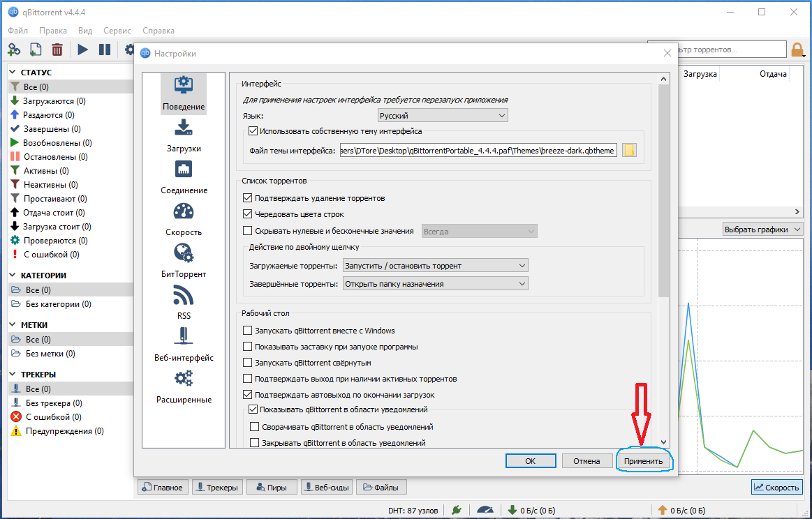Open the Загрузки settings section

[184, 136]
